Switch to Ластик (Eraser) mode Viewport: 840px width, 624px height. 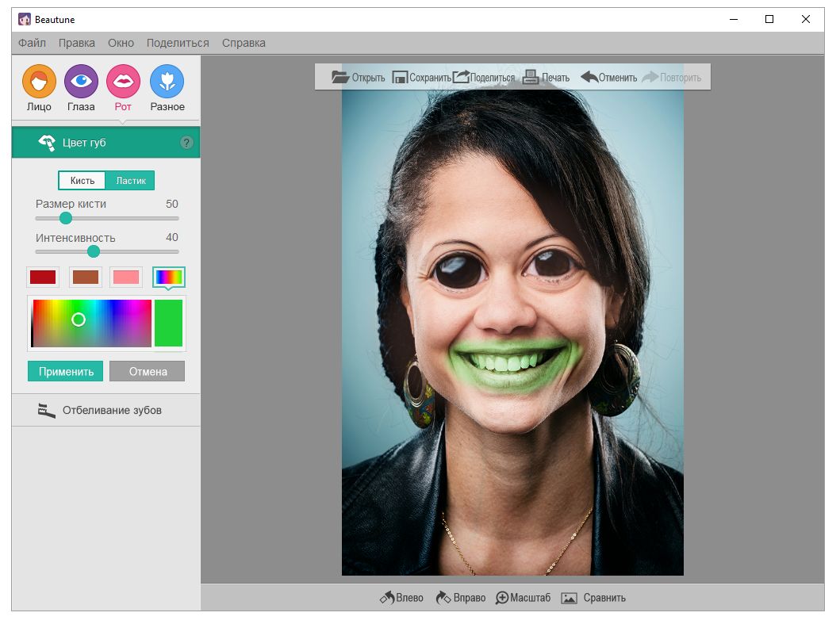(x=131, y=181)
